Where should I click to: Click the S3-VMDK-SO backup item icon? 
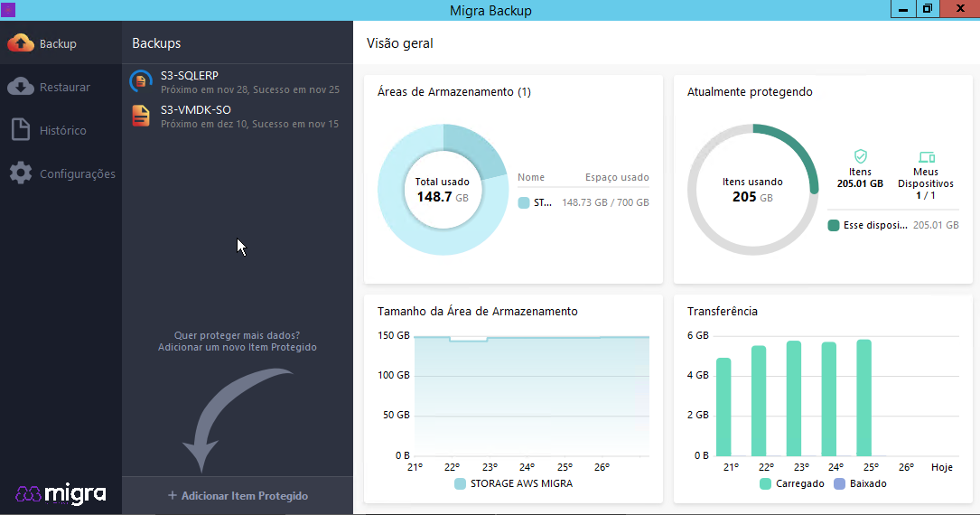[141, 116]
